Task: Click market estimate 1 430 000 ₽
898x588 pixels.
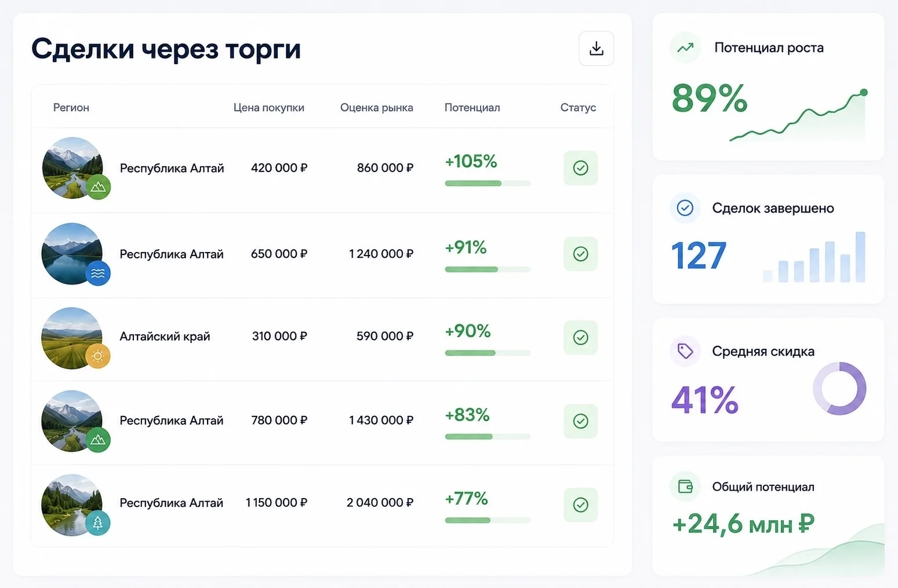Action: (x=381, y=420)
